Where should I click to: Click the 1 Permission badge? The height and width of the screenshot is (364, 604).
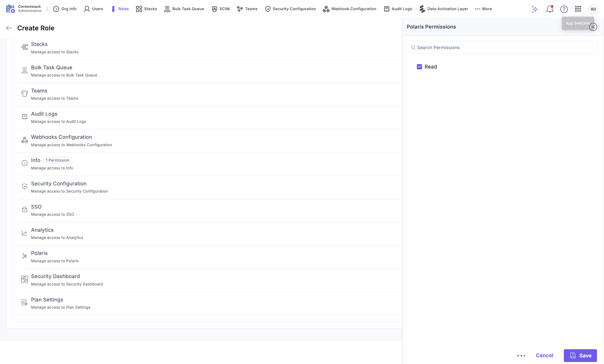pos(57,160)
